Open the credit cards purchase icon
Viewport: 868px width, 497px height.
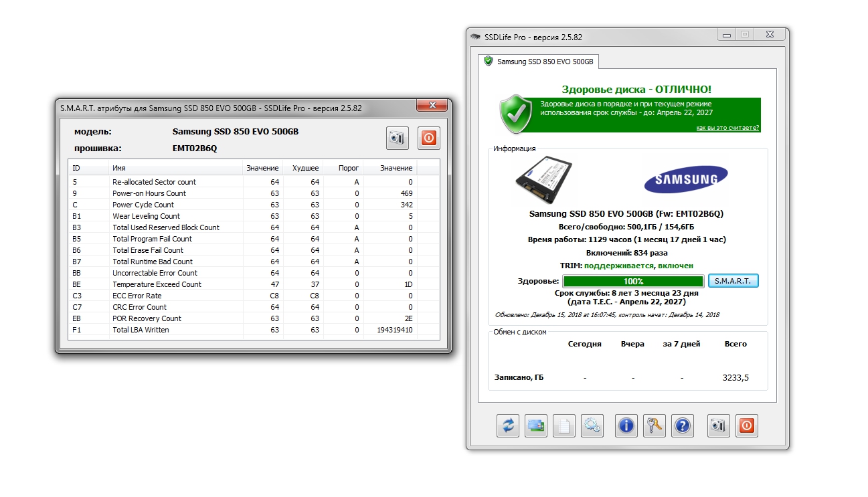pyautogui.click(x=537, y=425)
